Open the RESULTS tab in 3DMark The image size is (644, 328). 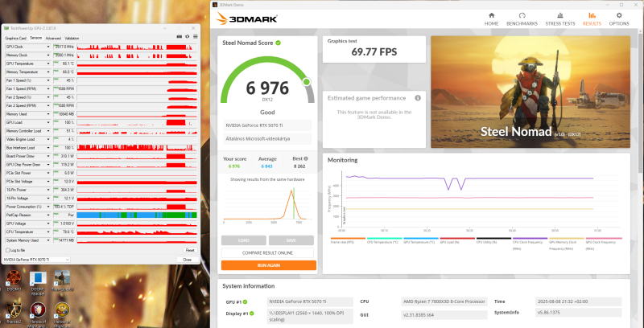(592, 19)
